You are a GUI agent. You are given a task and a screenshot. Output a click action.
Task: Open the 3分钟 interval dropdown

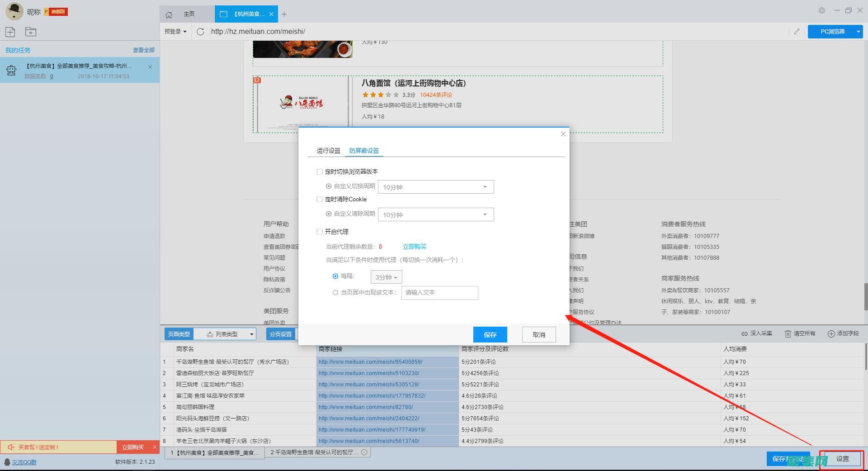point(386,276)
